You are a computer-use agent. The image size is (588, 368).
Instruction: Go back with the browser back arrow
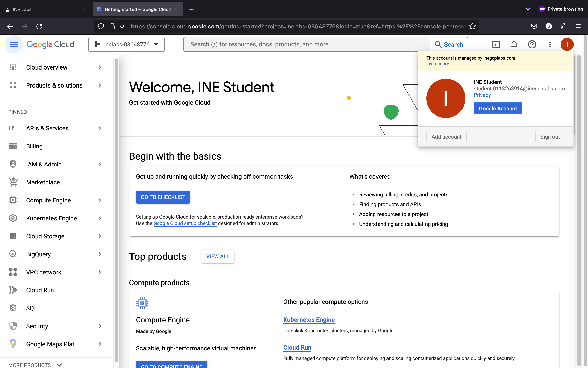pos(10,26)
